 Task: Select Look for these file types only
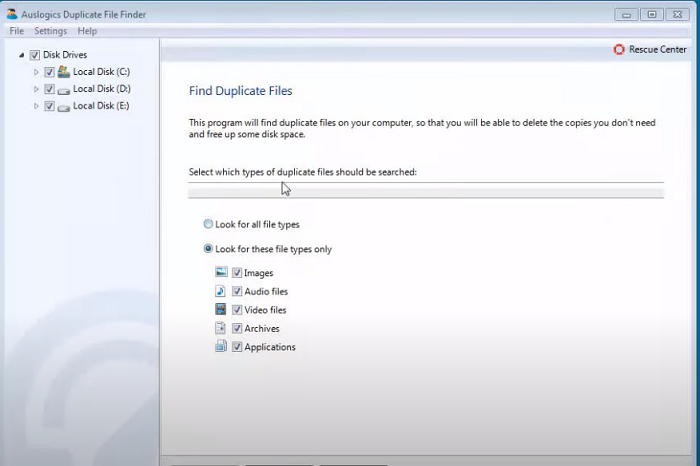[x=208, y=249]
